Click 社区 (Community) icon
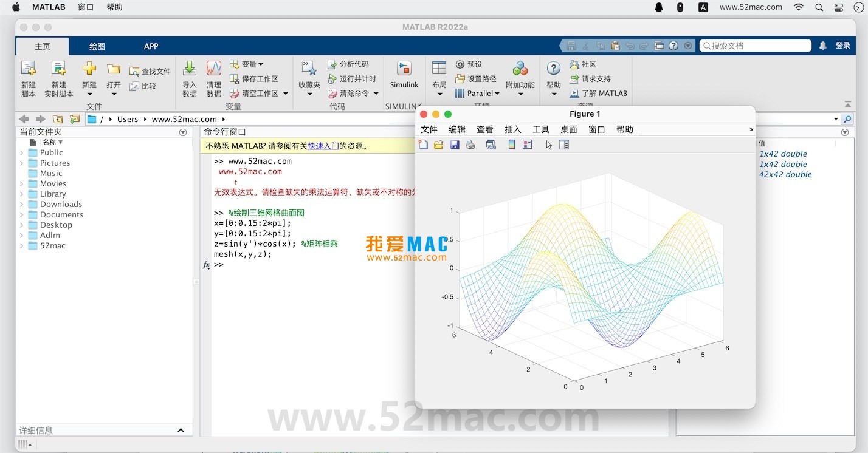This screenshot has width=868, height=453. click(574, 64)
